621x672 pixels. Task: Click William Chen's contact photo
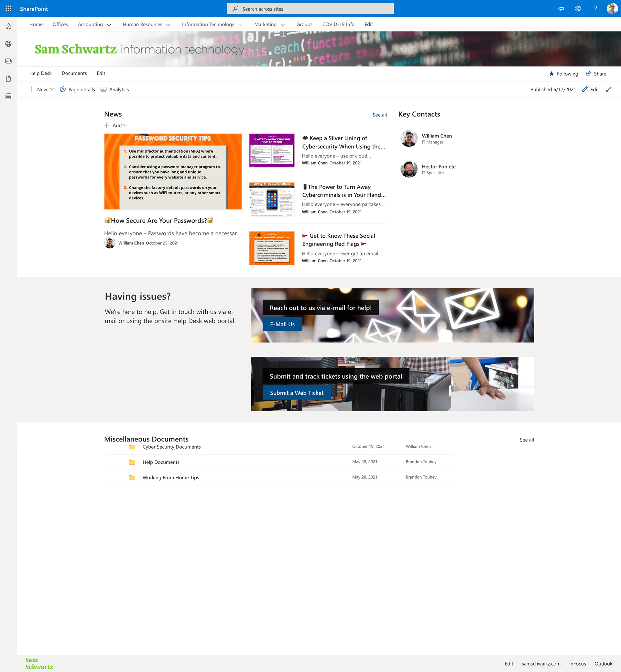point(409,138)
